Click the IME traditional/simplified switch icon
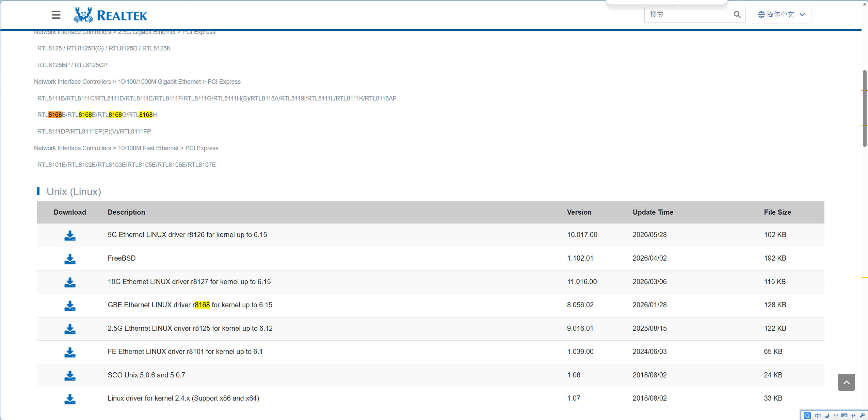The width and height of the screenshot is (868, 420). [x=853, y=416]
